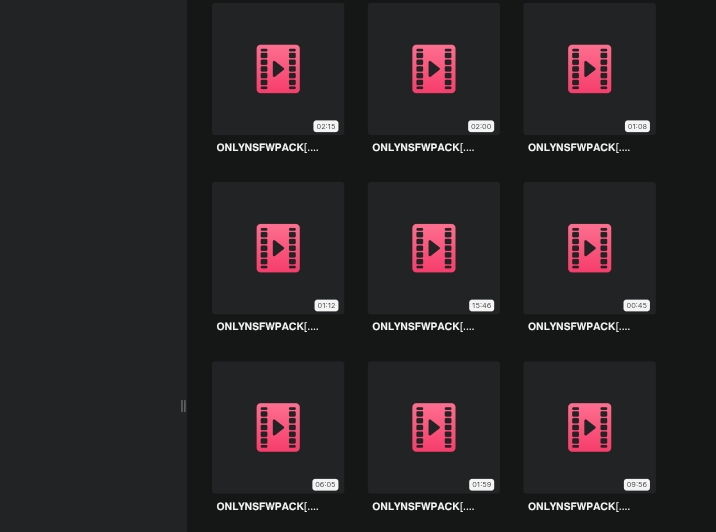Screen dimensions: 716x532
Task: Select the ONLYNSFWPACK[.... name under the 02:00 video
Action: coord(423,147)
